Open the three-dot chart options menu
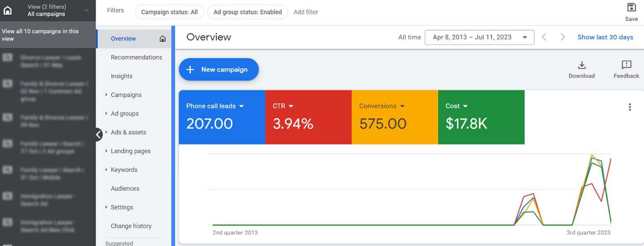Screen dimensions: 644x246 point(630,107)
